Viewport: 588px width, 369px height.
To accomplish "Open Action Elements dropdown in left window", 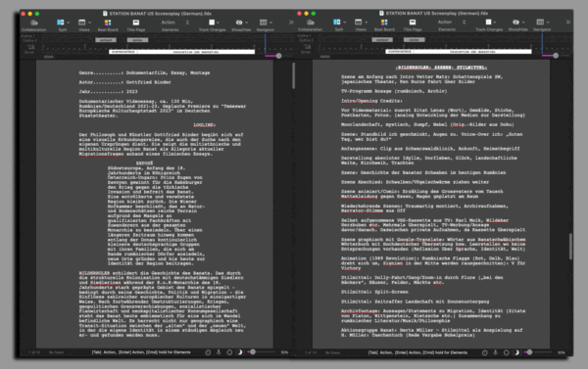I will (175, 23).
